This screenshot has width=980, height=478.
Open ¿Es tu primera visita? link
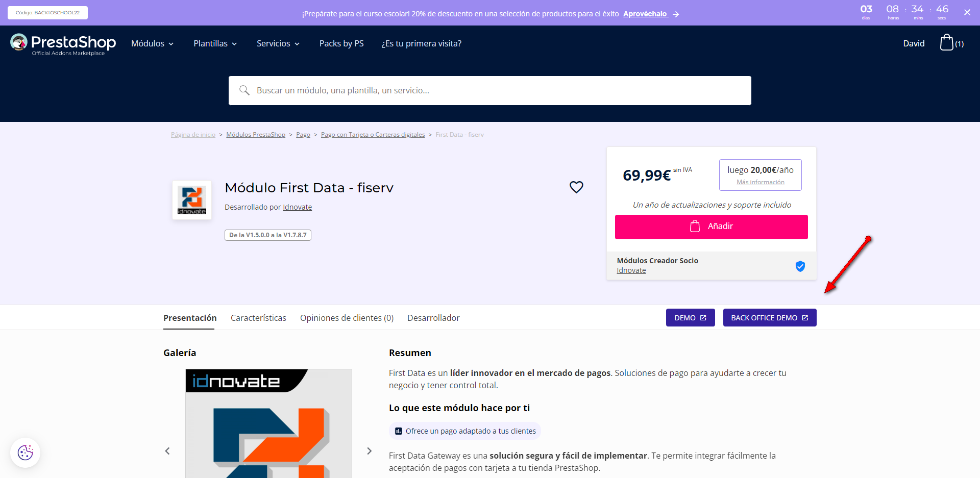422,43
